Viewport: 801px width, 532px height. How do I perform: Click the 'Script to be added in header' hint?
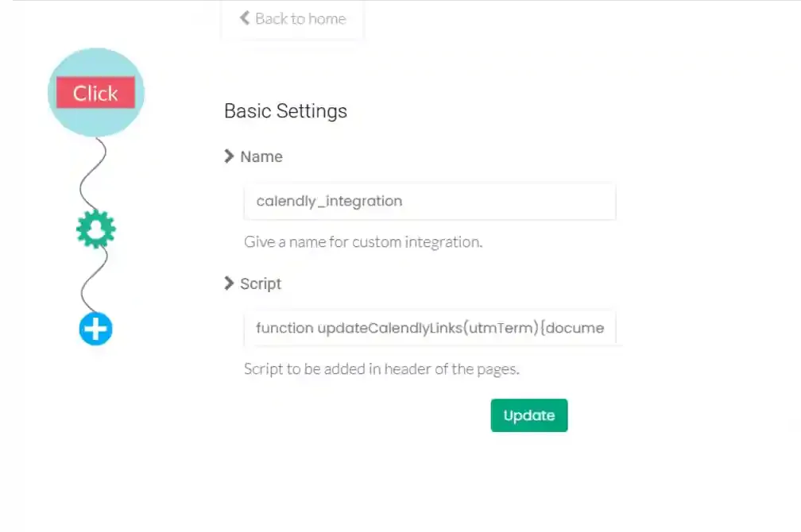pyautogui.click(x=381, y=368)
